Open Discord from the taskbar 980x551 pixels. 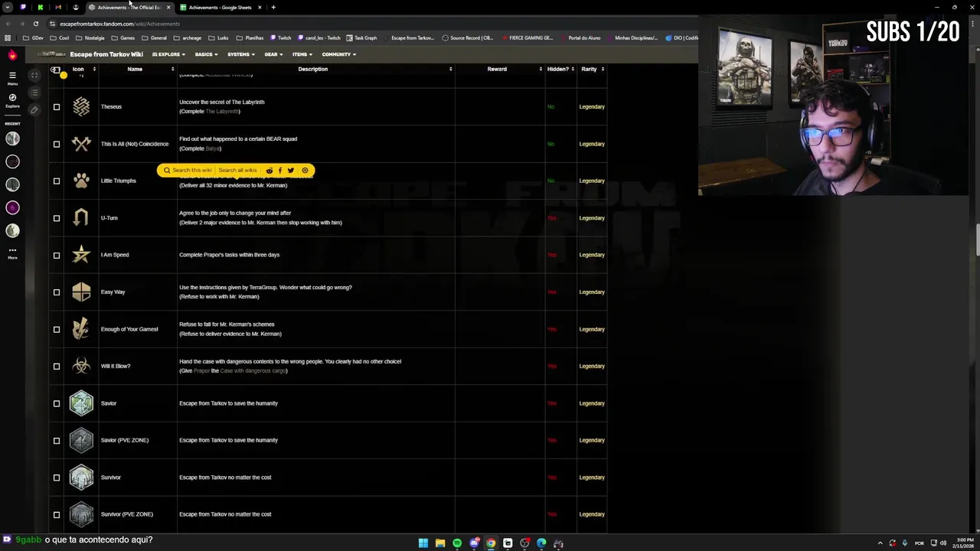tap(474, 543)
